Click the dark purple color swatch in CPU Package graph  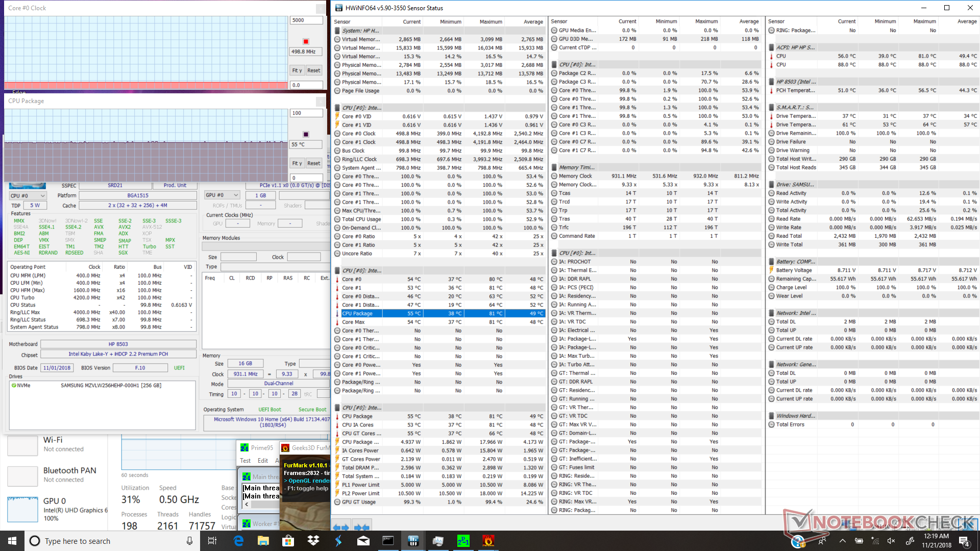(x=306, y=134)
